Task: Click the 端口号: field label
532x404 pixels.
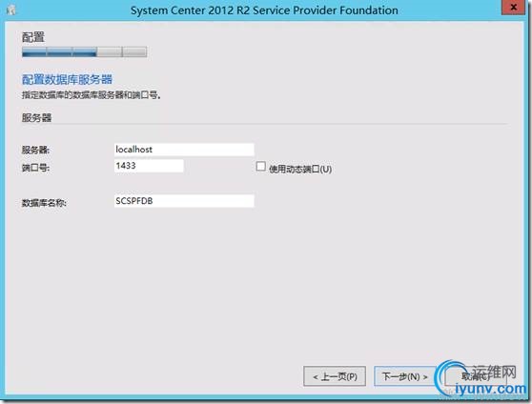Action: tap(35, 168)
